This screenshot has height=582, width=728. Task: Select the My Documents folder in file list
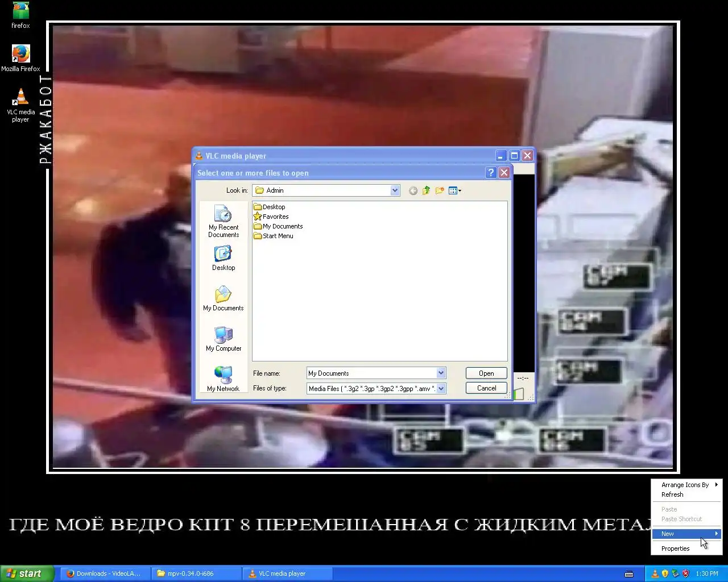(278, 226)
